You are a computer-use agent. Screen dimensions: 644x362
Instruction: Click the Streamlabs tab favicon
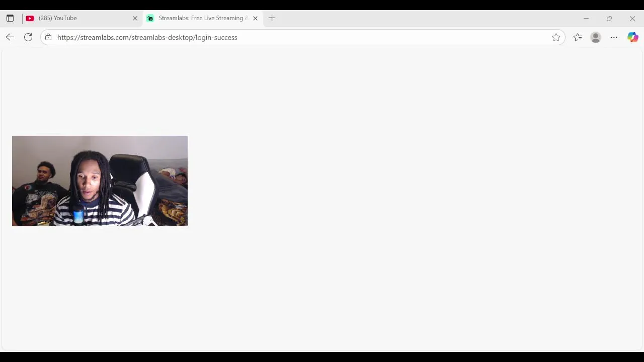[x=150, y=18]
